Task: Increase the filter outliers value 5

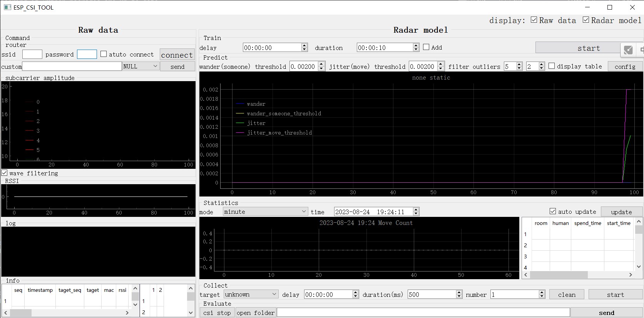Action: (x=519, y=64)
